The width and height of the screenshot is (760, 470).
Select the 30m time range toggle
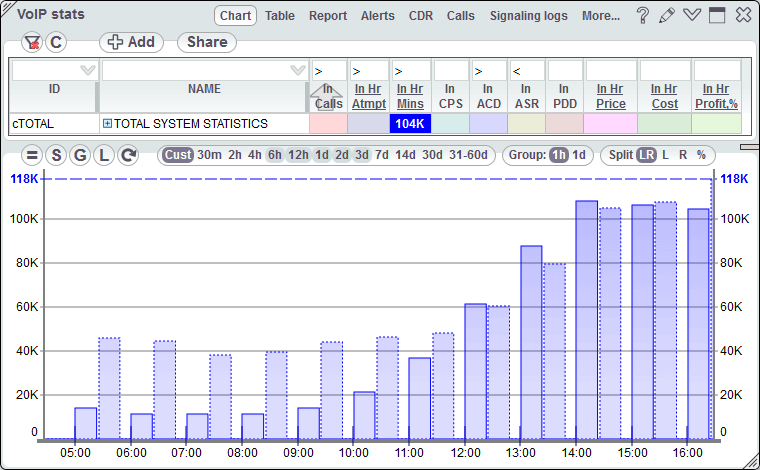[209, 155]
